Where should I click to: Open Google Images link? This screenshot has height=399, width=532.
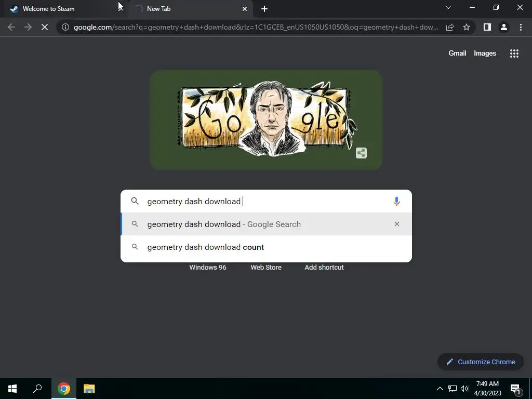[x=485, y=54]
